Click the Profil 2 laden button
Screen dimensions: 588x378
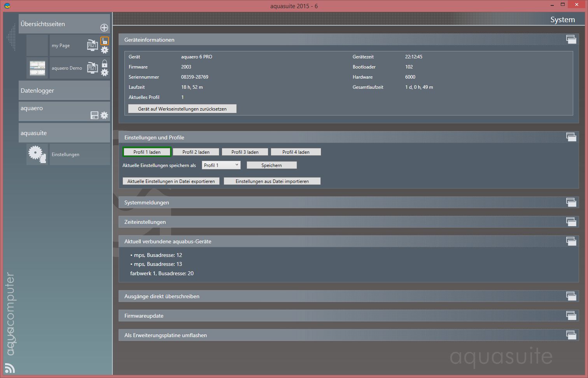point(196,152)
